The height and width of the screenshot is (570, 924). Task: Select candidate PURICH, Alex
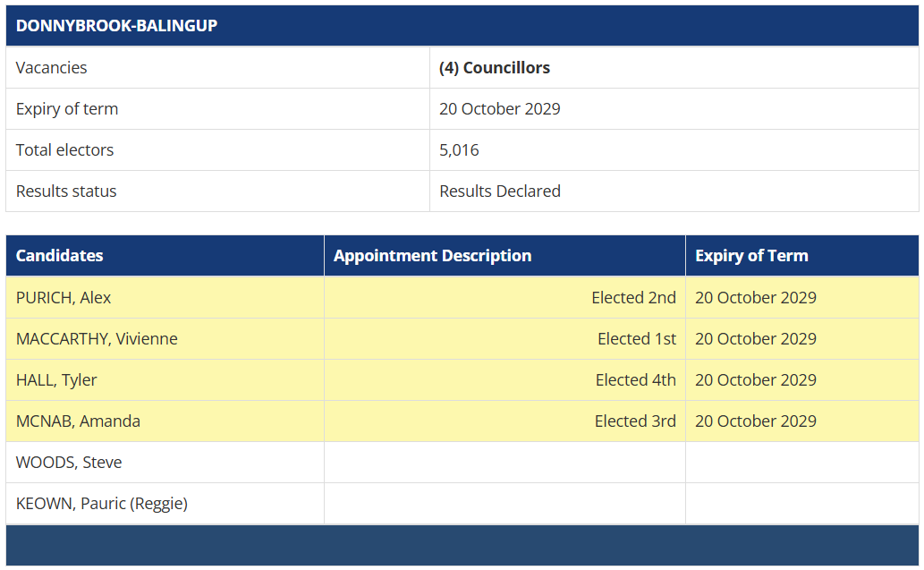click(64, 298)
